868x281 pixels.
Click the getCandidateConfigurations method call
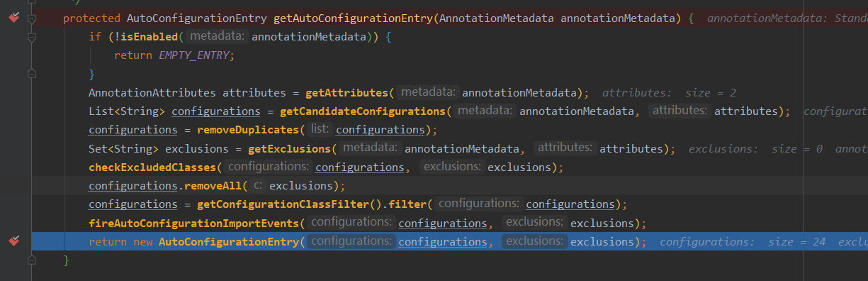(x=363, y=111)
